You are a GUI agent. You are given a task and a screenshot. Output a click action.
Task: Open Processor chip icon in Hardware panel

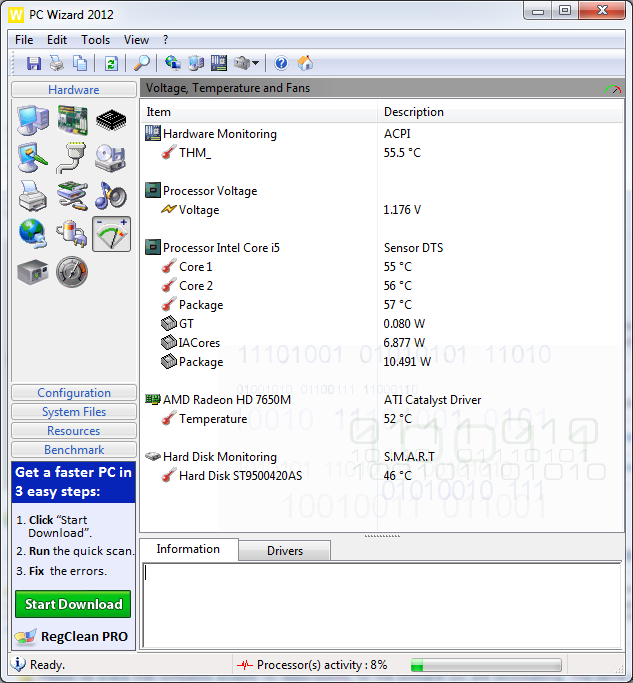coord(111,120)
